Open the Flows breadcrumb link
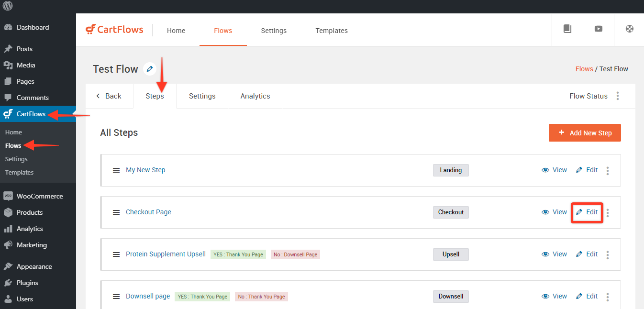Screen dimensions: 644x309 tap(584, 69)
